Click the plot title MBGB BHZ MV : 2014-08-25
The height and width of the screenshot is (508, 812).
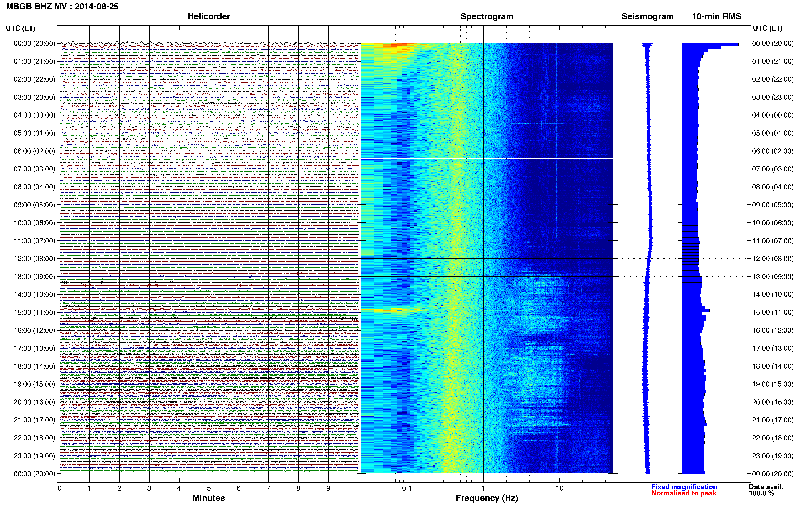[62, 6]
